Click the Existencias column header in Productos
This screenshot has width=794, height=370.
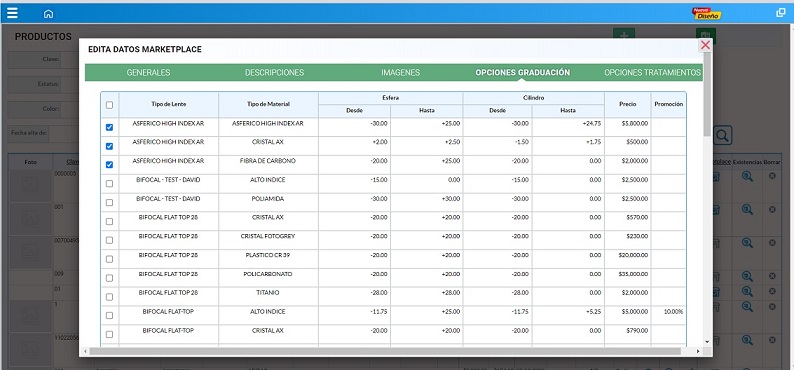coord(747,162)
